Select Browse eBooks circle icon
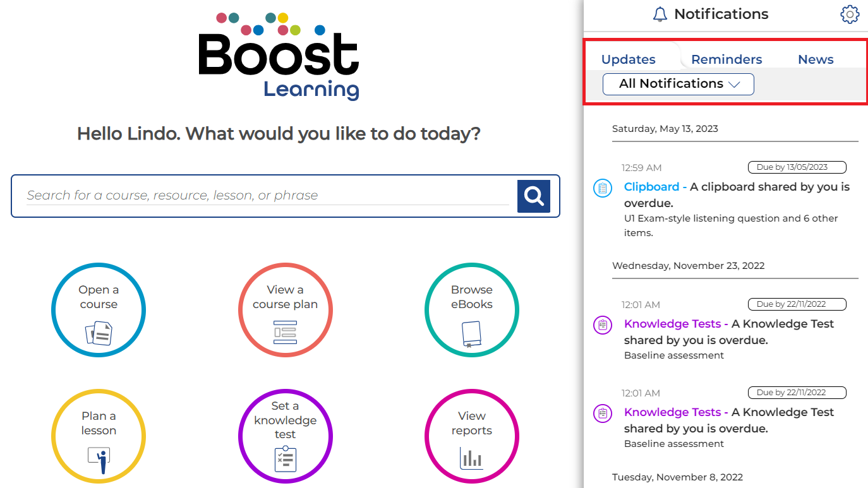Screen dimensions: 868x488 [471, 310]
